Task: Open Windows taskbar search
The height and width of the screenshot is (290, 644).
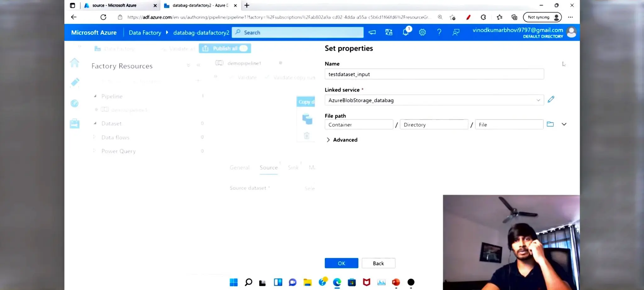Action: pos(248,282)
